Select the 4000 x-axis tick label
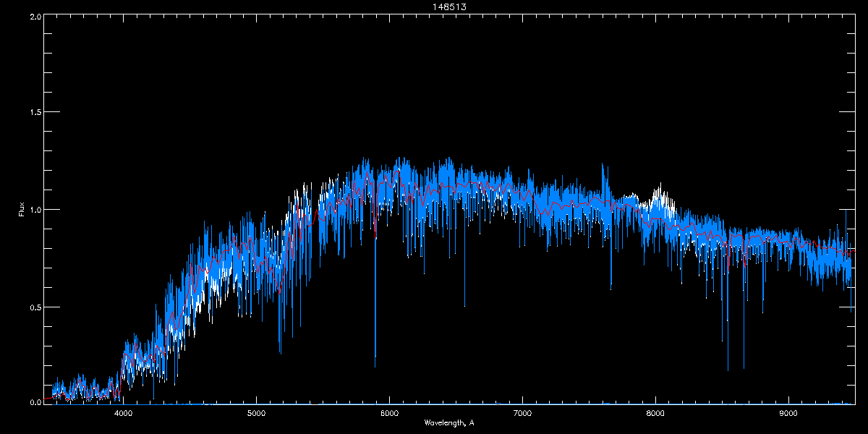The height and width of the screenshot is (434, 868). 124,414
